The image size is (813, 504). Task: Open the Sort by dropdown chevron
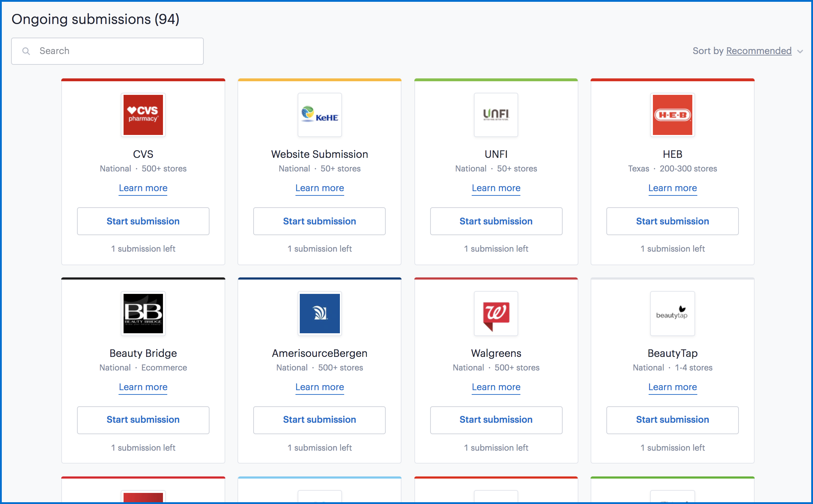[800, 52]
